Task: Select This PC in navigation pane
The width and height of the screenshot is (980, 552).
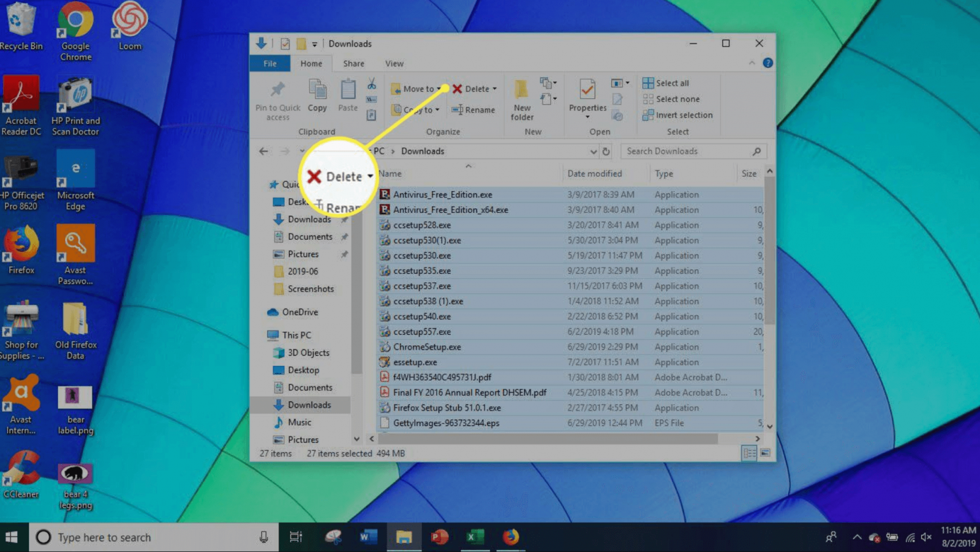Action: coord(290,335)
